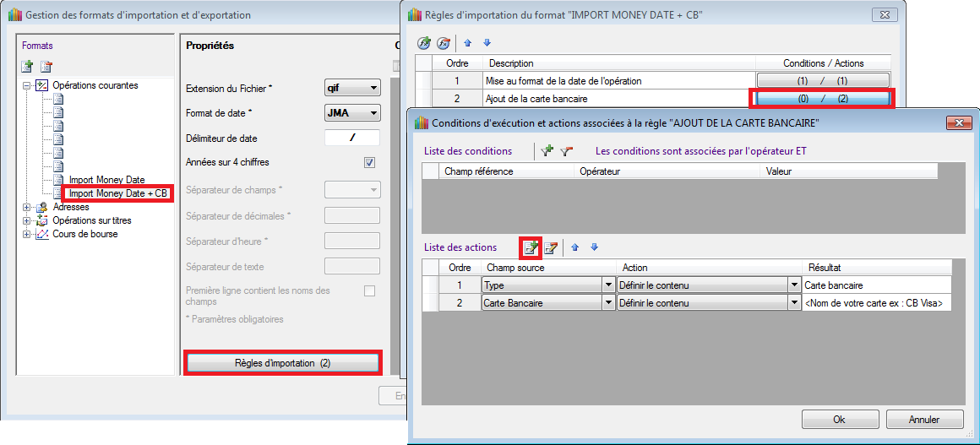Click the add action icon in Liste des actions
Screen dimensions: 980x445
pyautogui.click(x=531, y=247)
